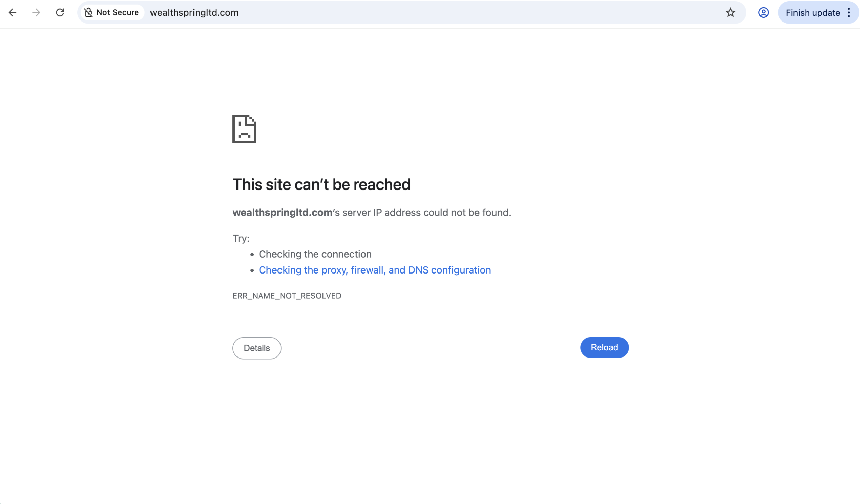The height and width of the screenshot is (504, 860).
Task: Click the ERR_NAME_NOT_RESOLVED error code
Action: (x=287, y=295)
